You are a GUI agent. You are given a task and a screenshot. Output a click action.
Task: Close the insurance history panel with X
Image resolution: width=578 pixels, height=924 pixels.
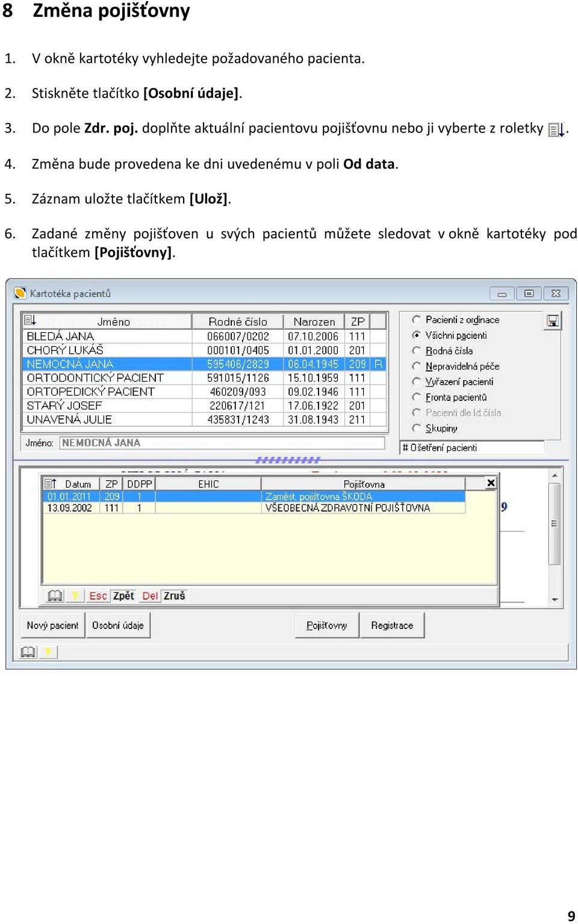click(x=491, y=483)
